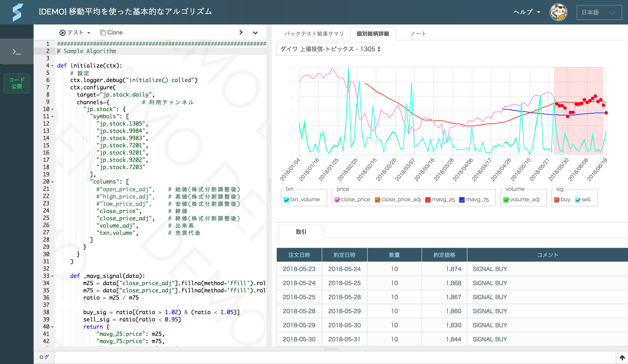
Task: Open the stock selector ダイワ 上場投信 dropdown
Action: [x=329, y=49]
